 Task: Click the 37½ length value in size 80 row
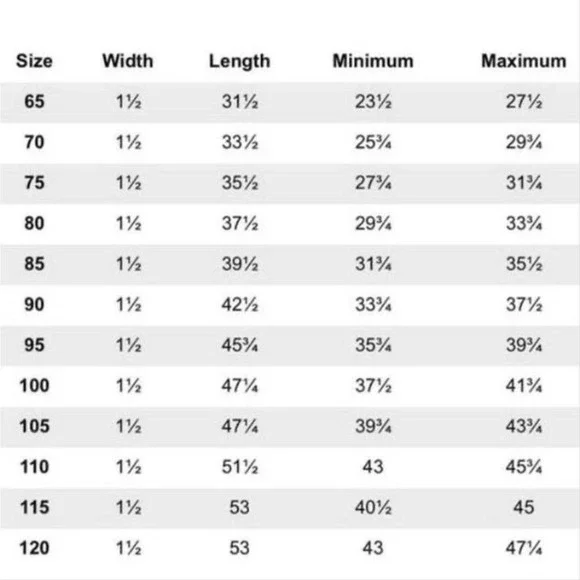240,223
